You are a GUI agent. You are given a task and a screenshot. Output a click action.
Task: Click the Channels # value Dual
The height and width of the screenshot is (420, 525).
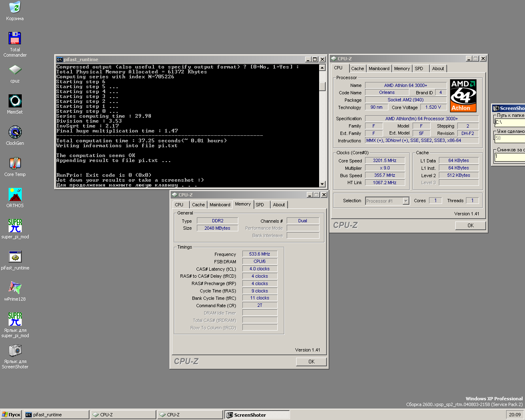point(303,221)
